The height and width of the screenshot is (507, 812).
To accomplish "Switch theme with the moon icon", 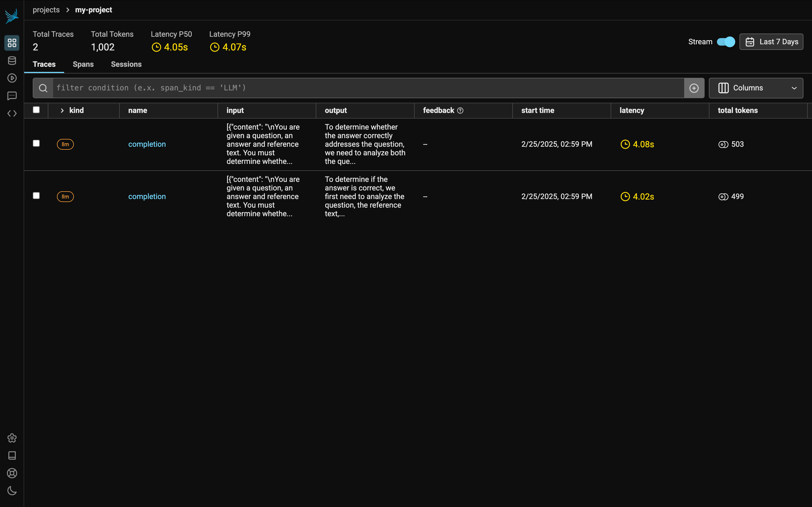I will [x=12, y=491].
